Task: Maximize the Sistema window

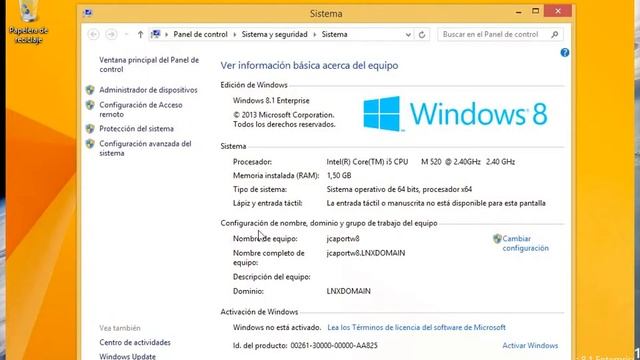Action: (536, 11)
